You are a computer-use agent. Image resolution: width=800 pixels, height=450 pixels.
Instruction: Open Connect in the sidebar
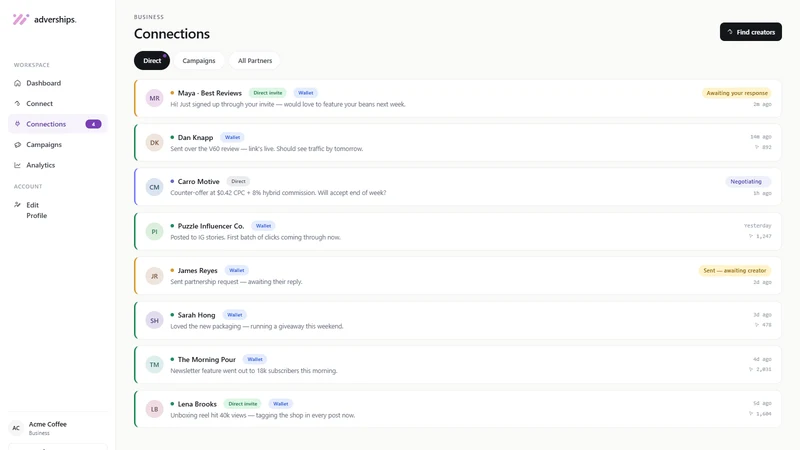point(58,104)
